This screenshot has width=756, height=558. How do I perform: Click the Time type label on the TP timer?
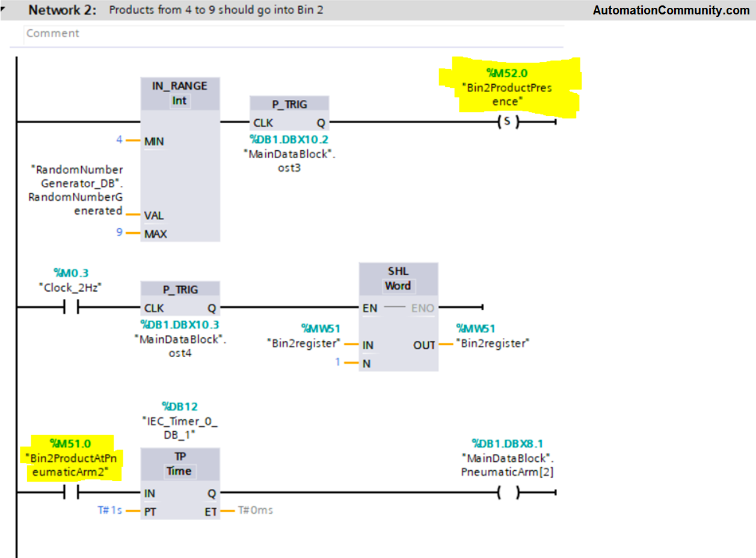click(x=179, y=471)
